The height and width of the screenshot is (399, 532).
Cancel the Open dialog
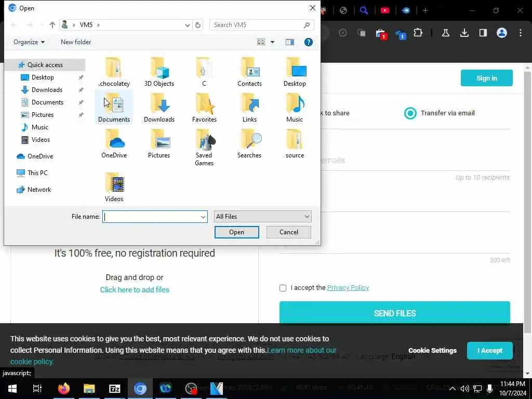pos(289,232)
